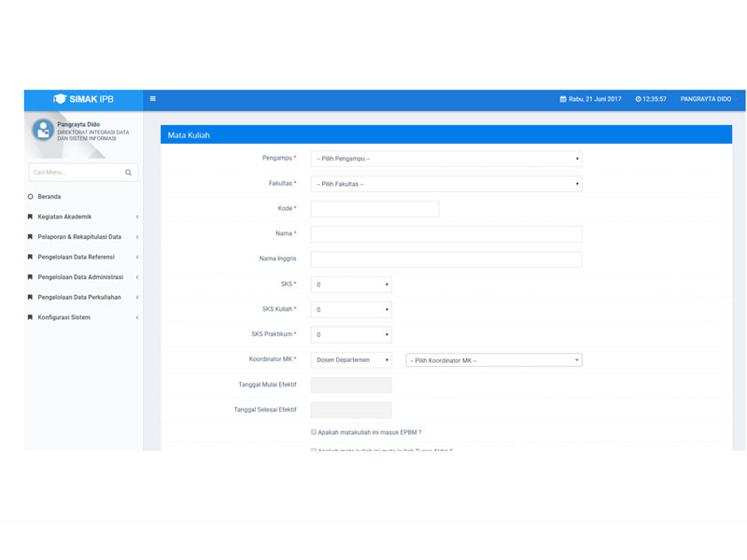The image size is (747, 560).
Task: Click the hamburger menu toggle icon
Action: (x=153, y=99)
